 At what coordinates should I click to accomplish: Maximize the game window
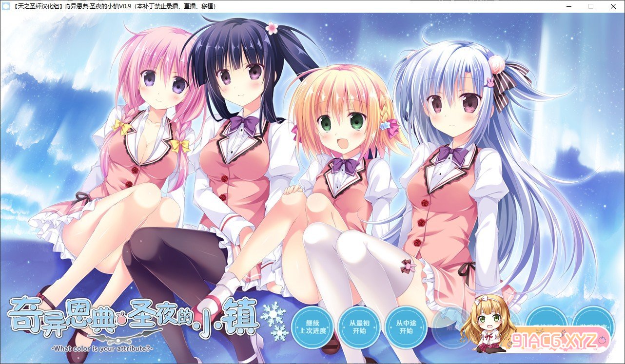[591, 6]
